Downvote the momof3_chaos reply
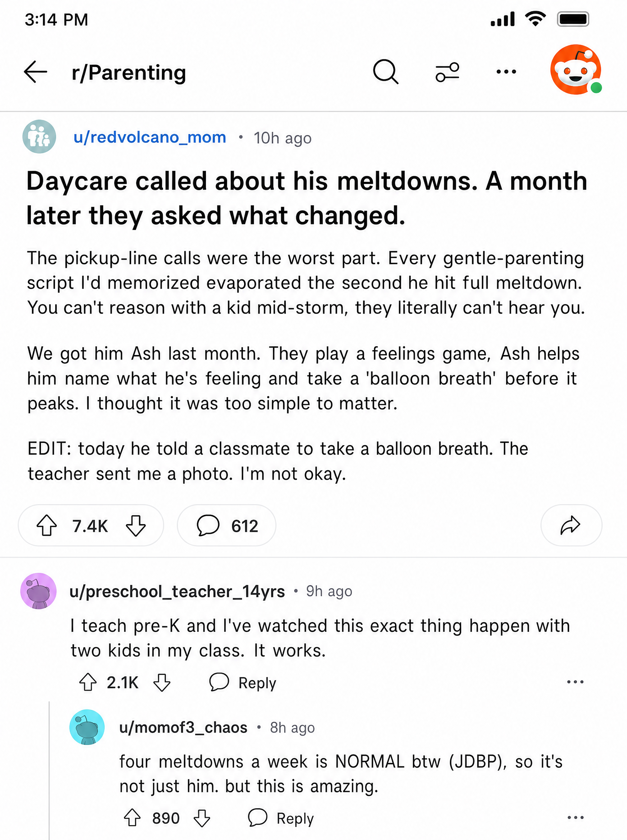Viewport: 627px width, 840px height. point(202,818)
